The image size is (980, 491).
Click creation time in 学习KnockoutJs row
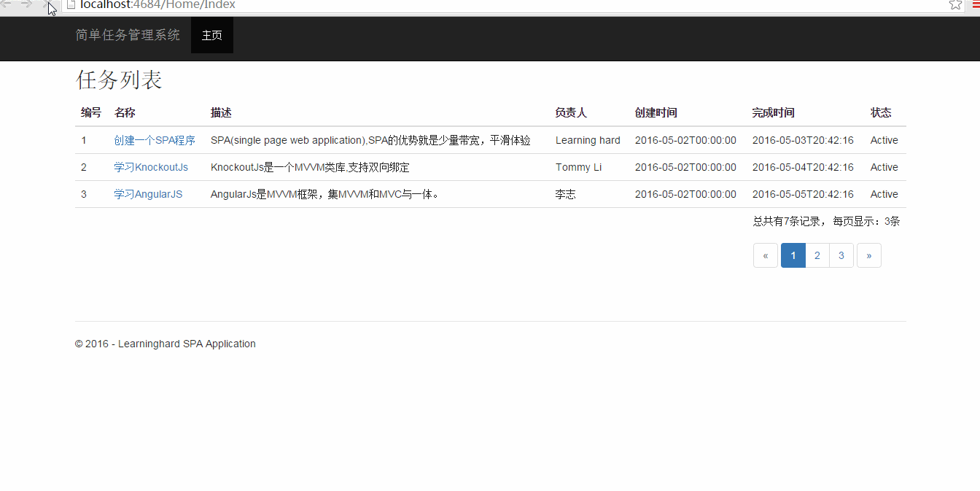[x=685, y=167]
